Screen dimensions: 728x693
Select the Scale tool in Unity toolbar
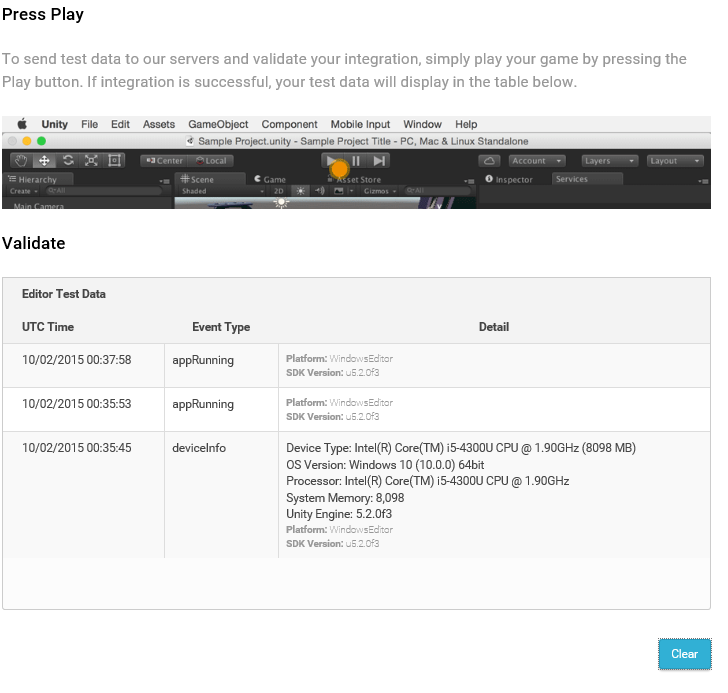tap(91, 161)
